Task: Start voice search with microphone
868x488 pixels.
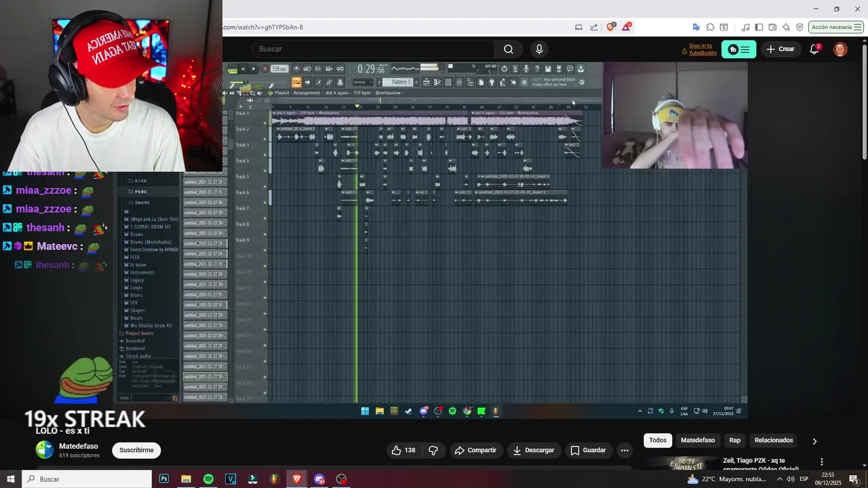Action: tap(539, 49)
